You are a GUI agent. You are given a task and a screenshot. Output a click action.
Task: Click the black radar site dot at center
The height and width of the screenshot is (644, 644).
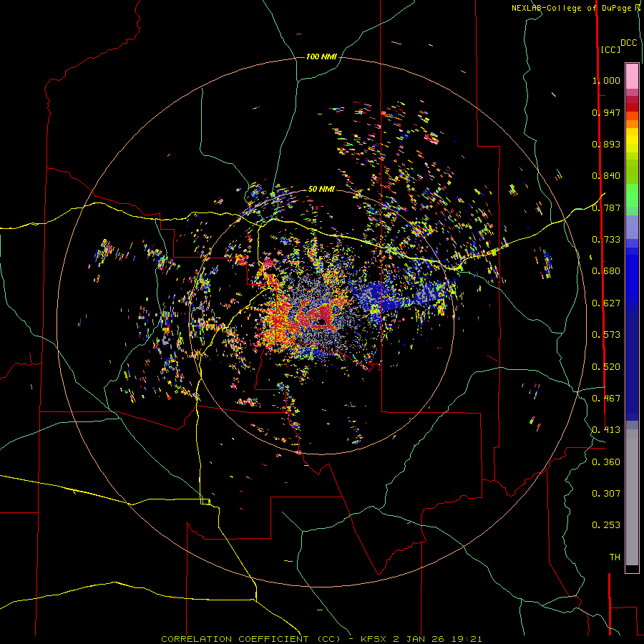pyautogui.click(x=321, y=321)
